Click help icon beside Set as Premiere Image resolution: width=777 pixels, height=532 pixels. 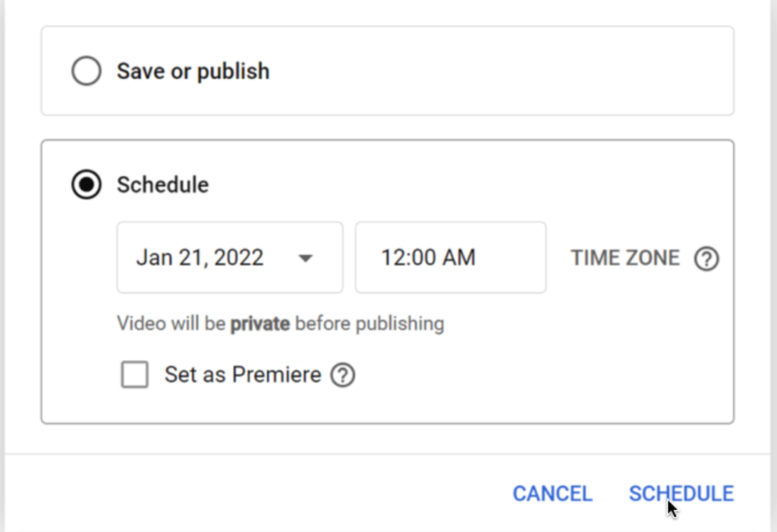click(343, 375)
